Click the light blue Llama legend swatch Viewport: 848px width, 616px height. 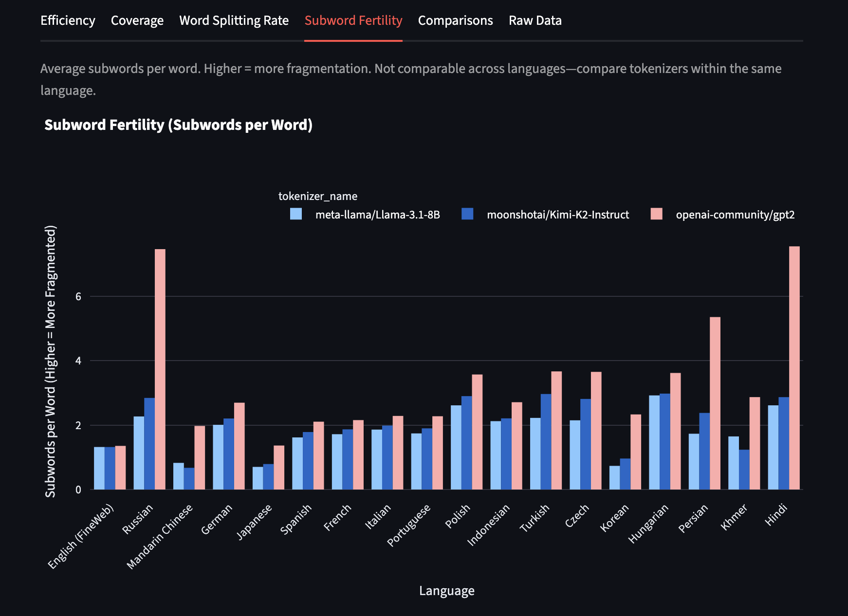[296, 214]
